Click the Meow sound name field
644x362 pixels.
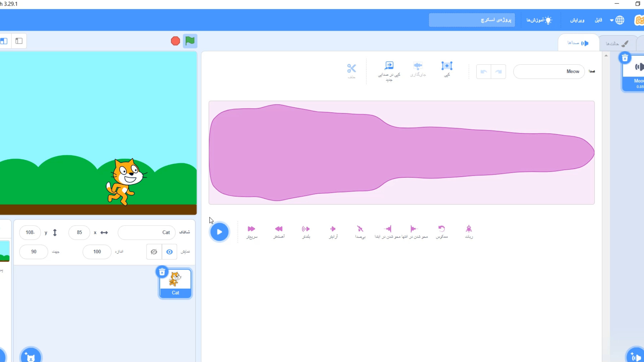coord(549,72)
